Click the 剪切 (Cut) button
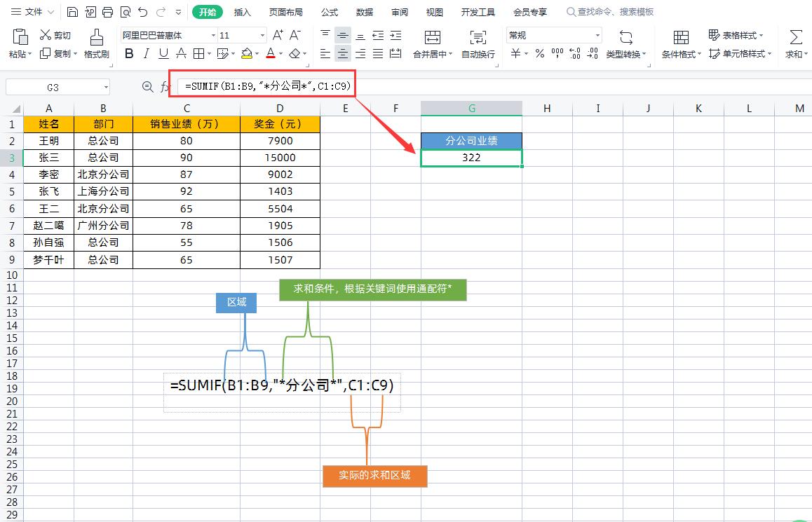Screen dimensions: 812x522 tap(55, 35)
